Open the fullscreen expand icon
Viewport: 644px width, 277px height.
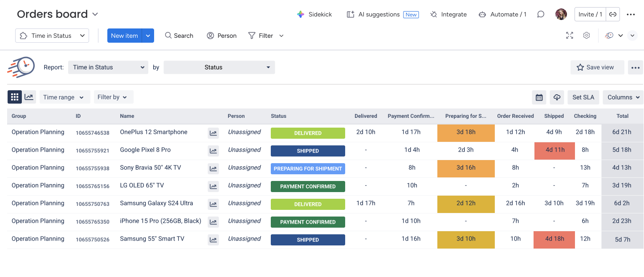pos(569,36)
